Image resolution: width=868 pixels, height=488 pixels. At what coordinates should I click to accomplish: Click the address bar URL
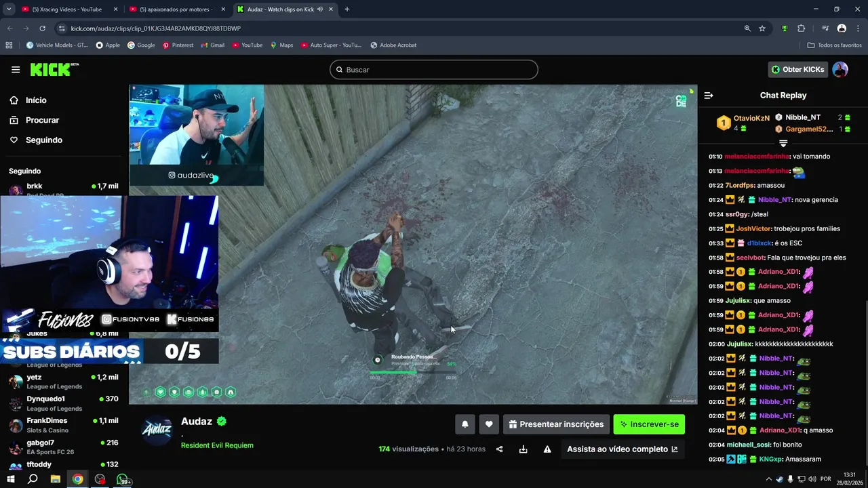156,28
